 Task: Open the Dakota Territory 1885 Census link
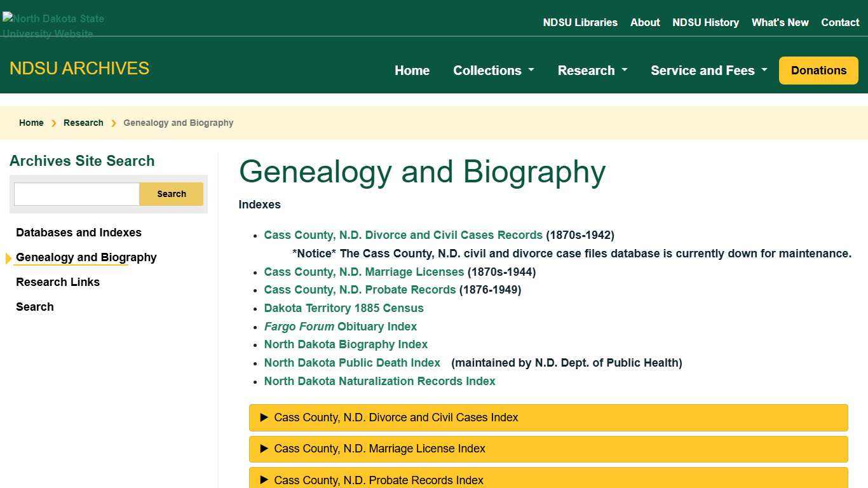[x=344, y=308]
